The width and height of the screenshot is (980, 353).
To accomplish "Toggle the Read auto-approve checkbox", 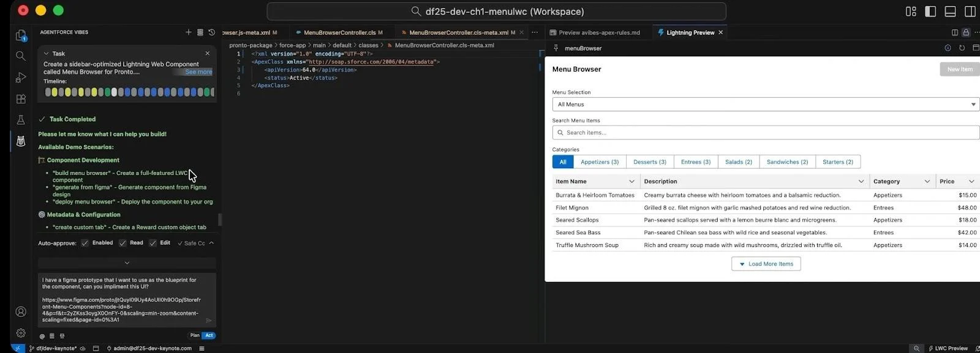I will [123, 243].
